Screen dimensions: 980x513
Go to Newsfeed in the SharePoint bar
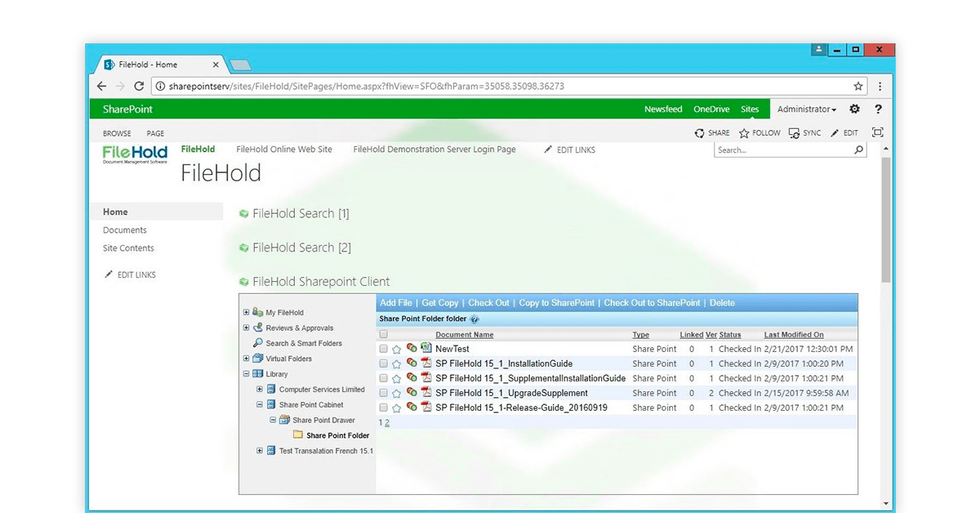pyautogui.click(x=663, y=109)
